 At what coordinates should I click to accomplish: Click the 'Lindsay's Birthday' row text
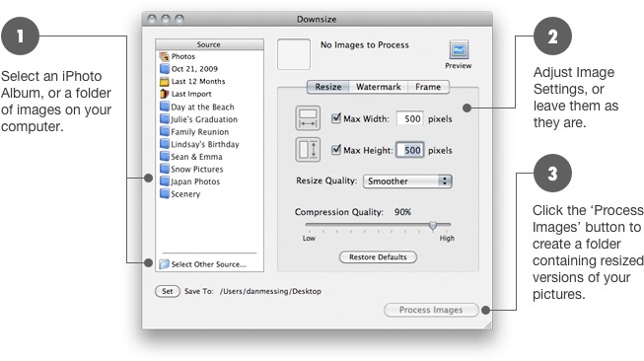pyautogui.click(x=205, y=144)
